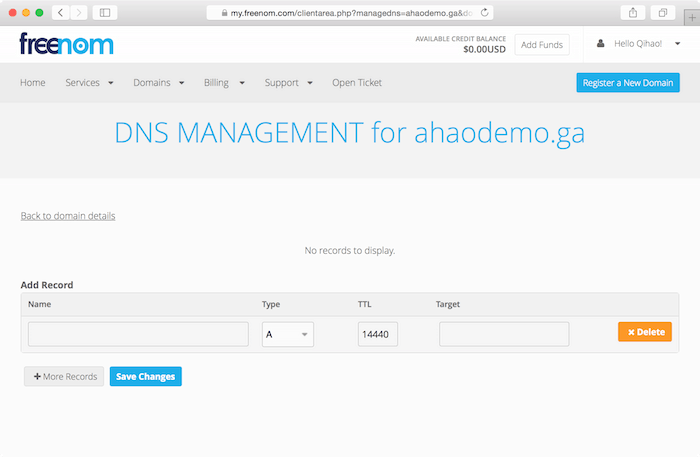Go to the Home menu item

(x=33, y=83)
